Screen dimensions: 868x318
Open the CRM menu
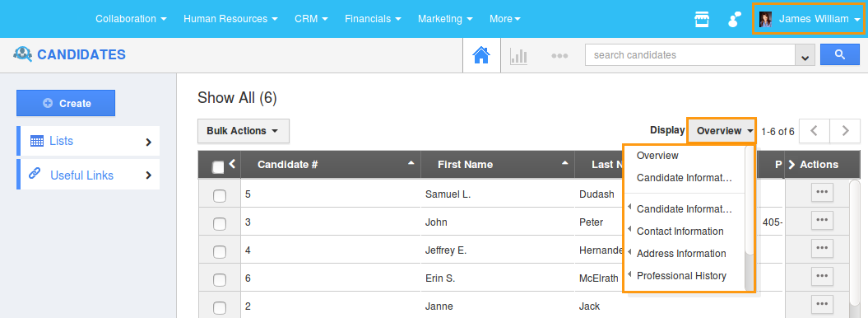[311, 19]
